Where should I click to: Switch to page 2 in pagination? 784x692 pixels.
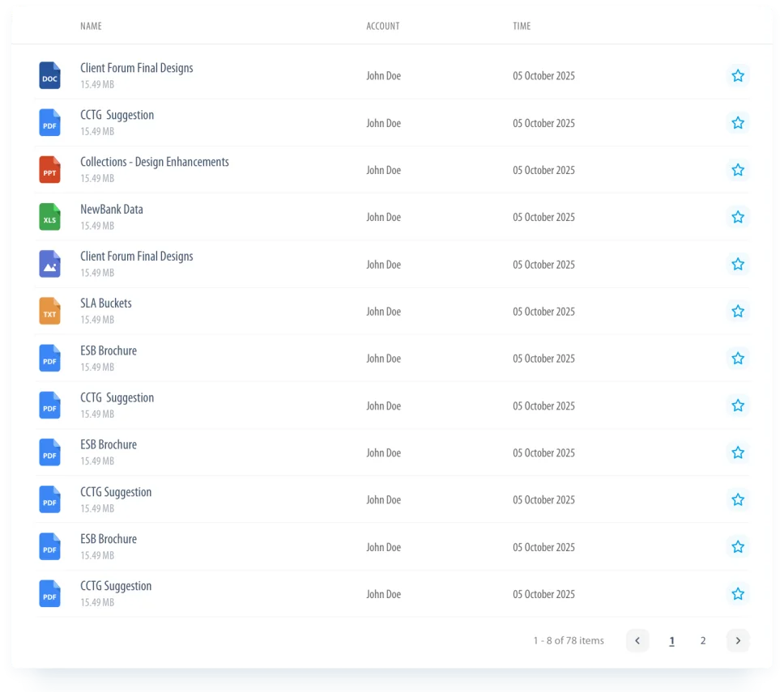coord(703,641)
